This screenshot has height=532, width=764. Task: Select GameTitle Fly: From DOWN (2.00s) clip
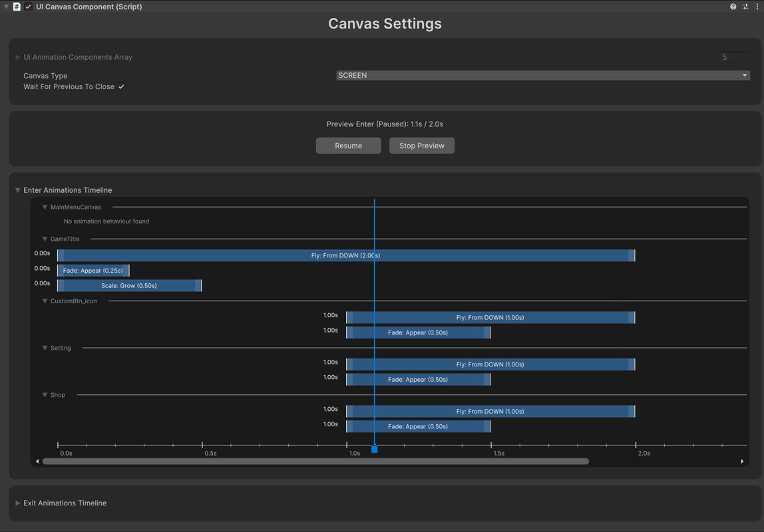(346, 255)
